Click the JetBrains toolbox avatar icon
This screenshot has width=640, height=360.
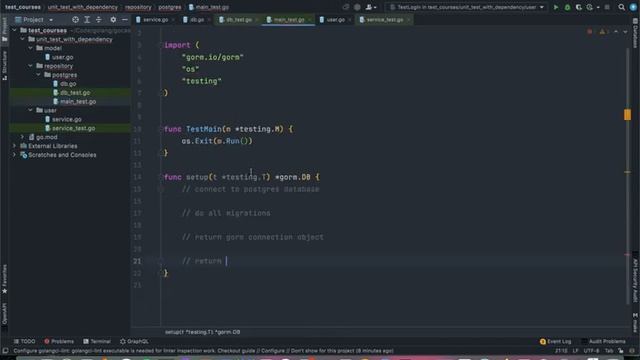coord(633,7)
